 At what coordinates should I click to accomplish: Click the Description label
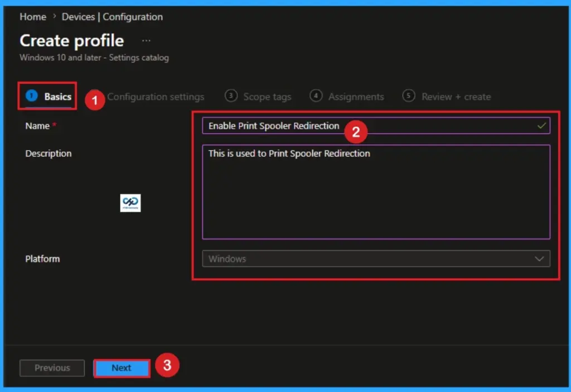(49, 153)
